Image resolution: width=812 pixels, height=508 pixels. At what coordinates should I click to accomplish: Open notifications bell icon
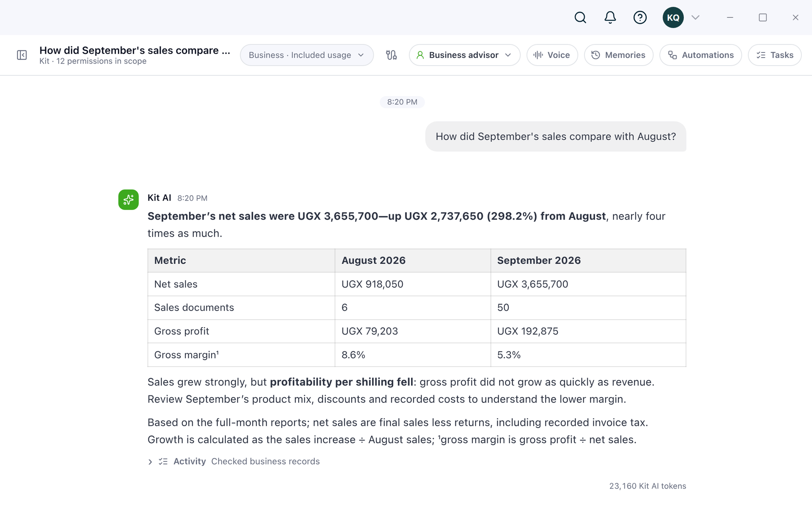click(x=610, y=17)
